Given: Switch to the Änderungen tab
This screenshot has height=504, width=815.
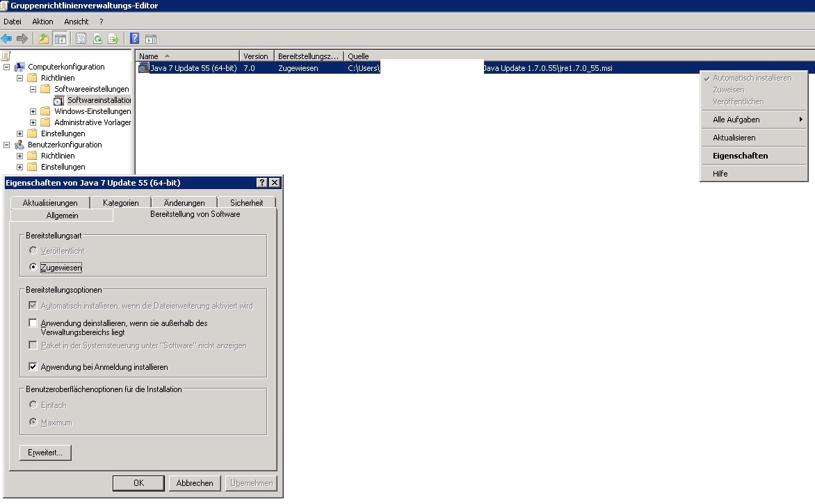Looking at the screenshot, I should [184, 202].
